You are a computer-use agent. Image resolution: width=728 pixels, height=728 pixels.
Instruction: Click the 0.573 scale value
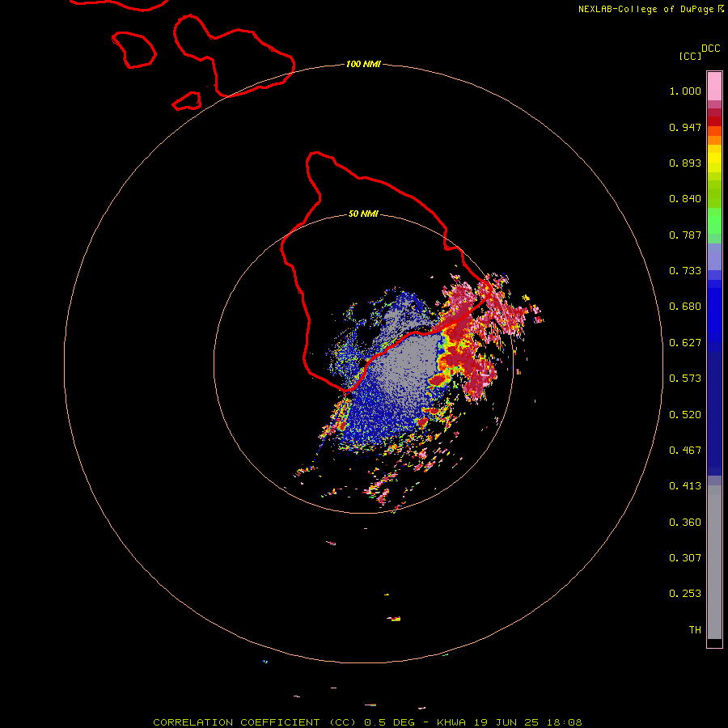(x=685, y=379)
